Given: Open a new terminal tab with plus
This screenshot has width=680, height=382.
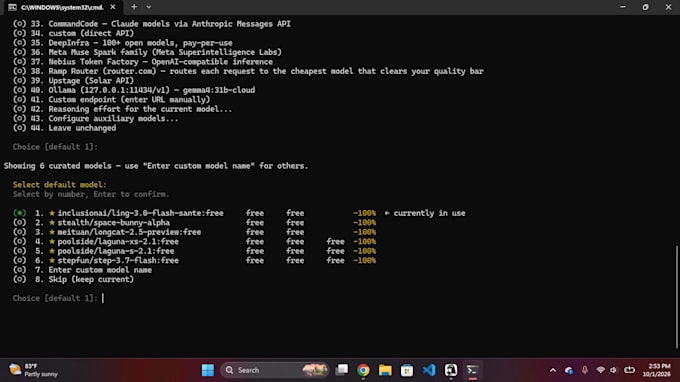Looking at the screenshot, I should [134, 7].
